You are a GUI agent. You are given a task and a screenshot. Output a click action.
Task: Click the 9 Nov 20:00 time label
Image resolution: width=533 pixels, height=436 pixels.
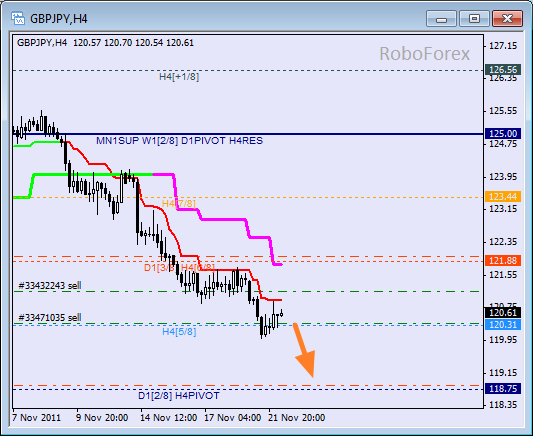(102, 417)
